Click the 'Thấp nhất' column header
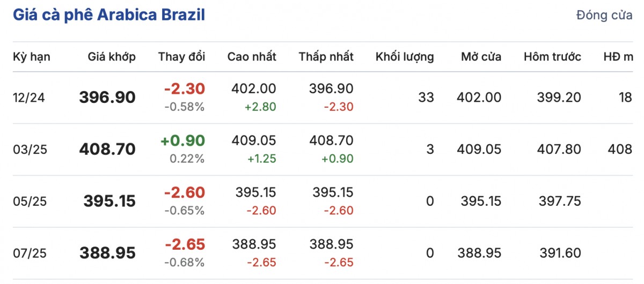This screenshot has width=644, height=284. click(326, 57)
